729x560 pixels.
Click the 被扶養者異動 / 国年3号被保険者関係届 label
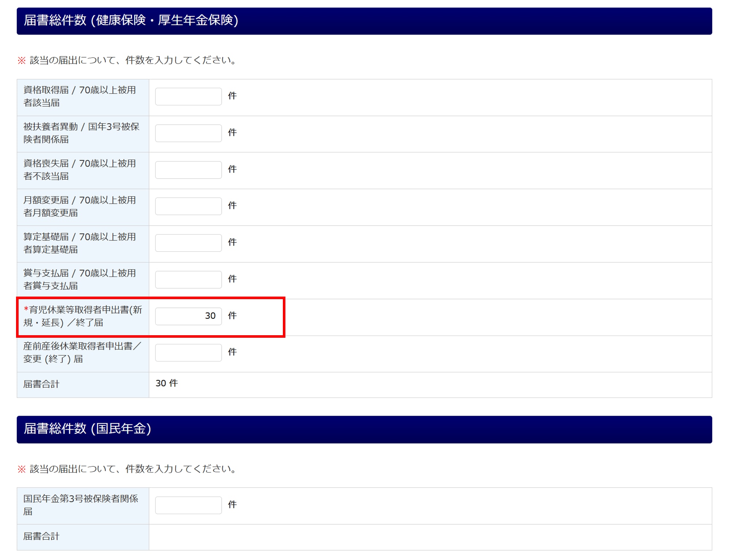pos(81,133)
